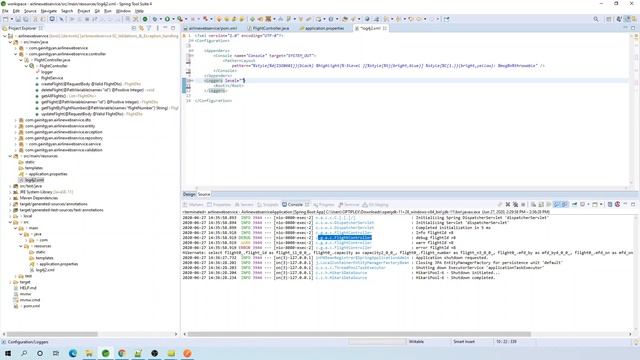Click Writable in status bar
Screen dimensions: 640x360
416,342
